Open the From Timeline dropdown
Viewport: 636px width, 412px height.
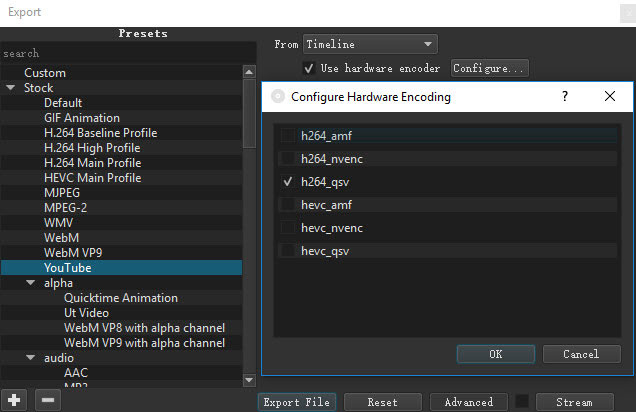pos(370,44)
